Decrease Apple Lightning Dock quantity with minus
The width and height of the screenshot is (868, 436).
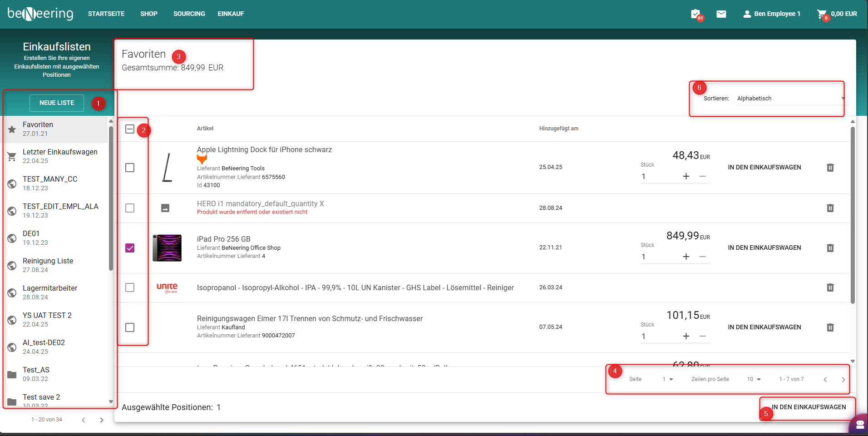coord(702,176)
